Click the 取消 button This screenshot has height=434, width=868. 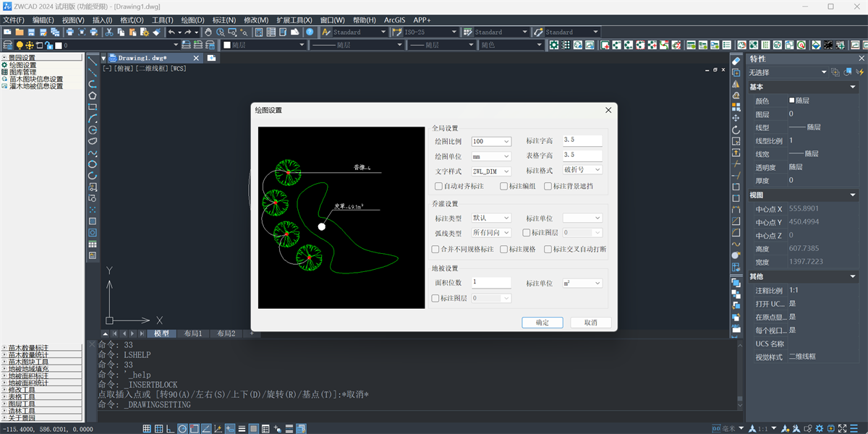591,323
